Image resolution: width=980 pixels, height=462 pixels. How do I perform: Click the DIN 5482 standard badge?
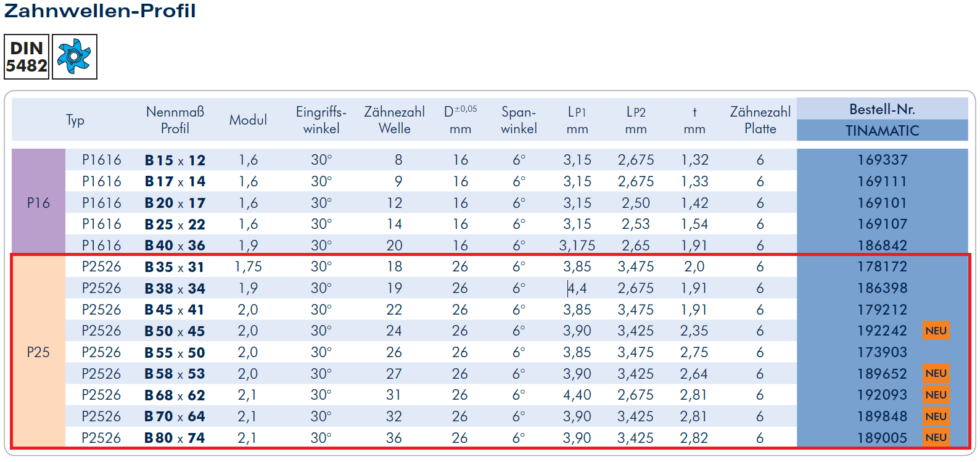coord(27,57)
